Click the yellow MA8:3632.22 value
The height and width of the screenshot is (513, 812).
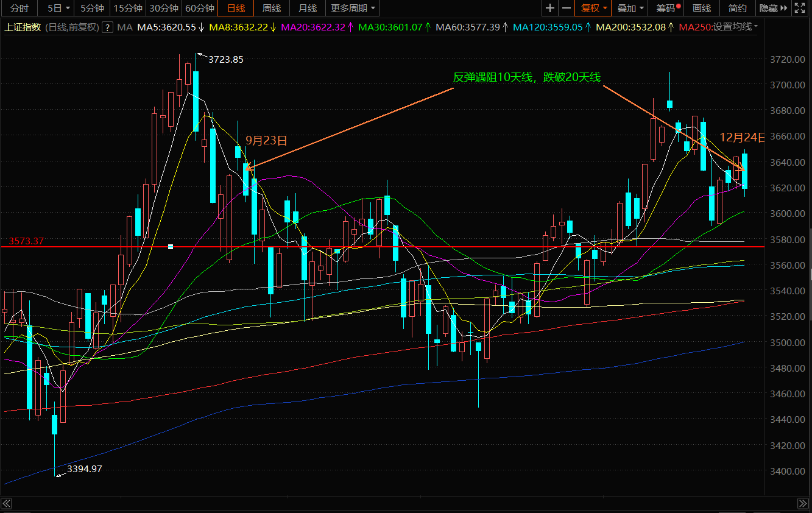coord(242,27)
